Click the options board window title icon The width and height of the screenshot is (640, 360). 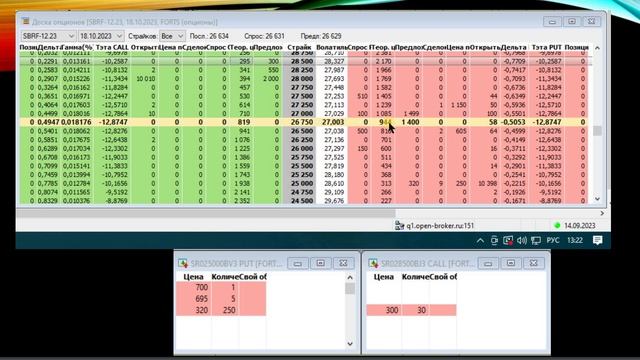click(x=25, y=21)
